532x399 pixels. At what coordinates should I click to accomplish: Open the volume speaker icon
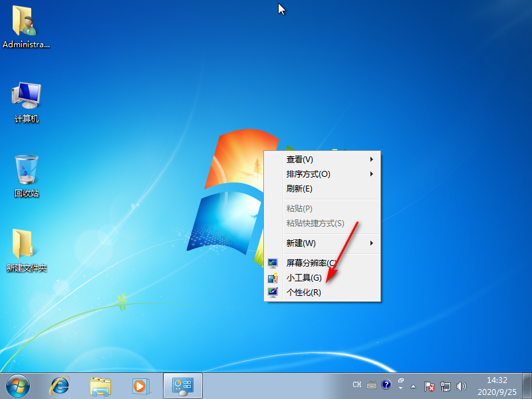(462, 385)
